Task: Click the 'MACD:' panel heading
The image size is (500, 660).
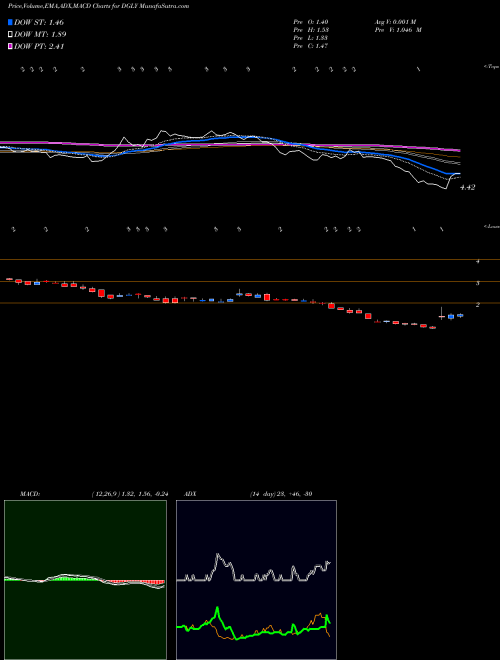Action: pos(30,494)
